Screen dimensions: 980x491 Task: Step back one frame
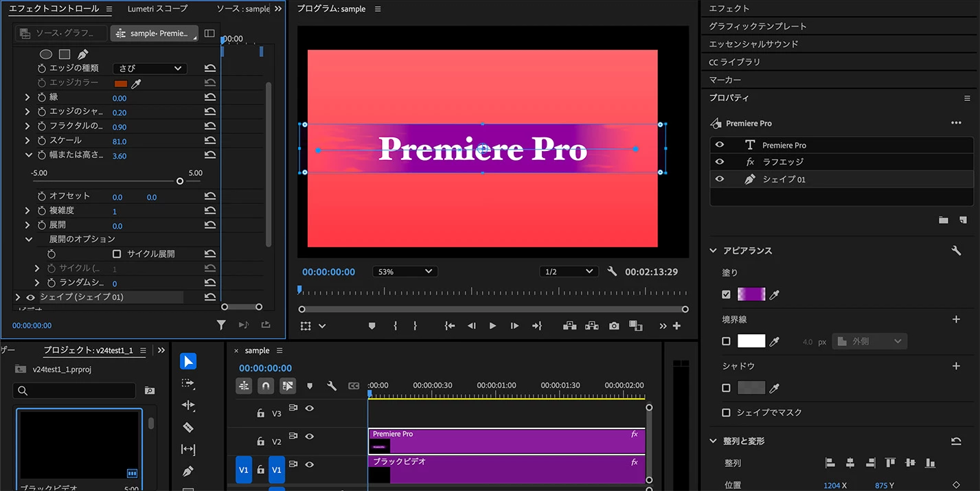(x=471, y=326)
